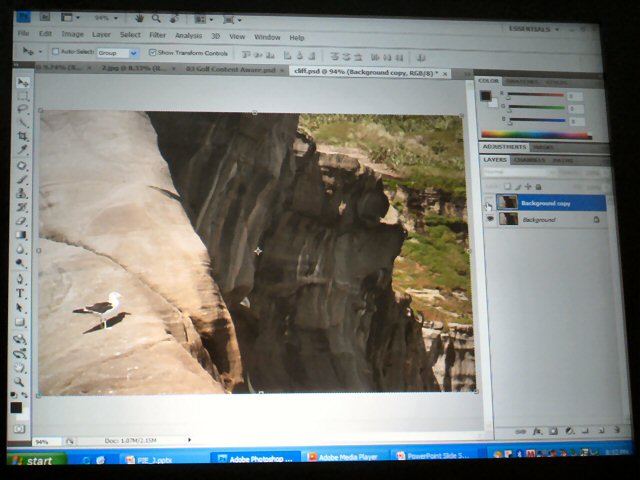
Task: Switch to the Swatches panel tab
Action: tap(522, 82)
